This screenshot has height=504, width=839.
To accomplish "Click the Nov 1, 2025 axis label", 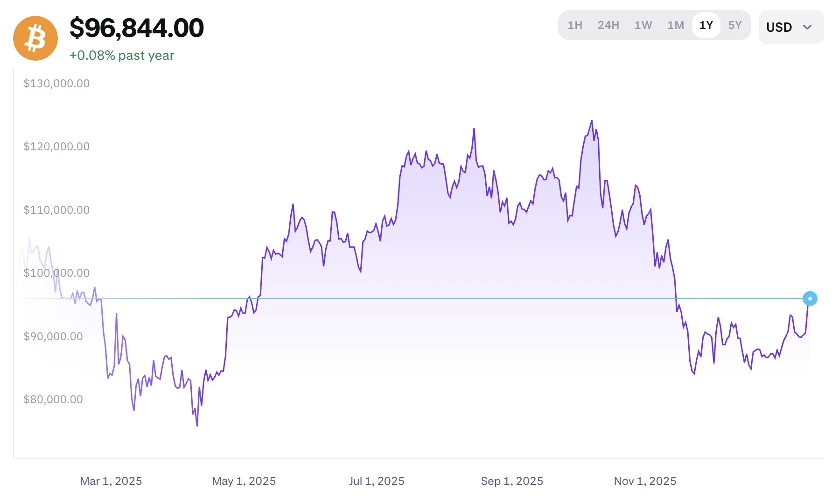I will [x=645, y=481].
